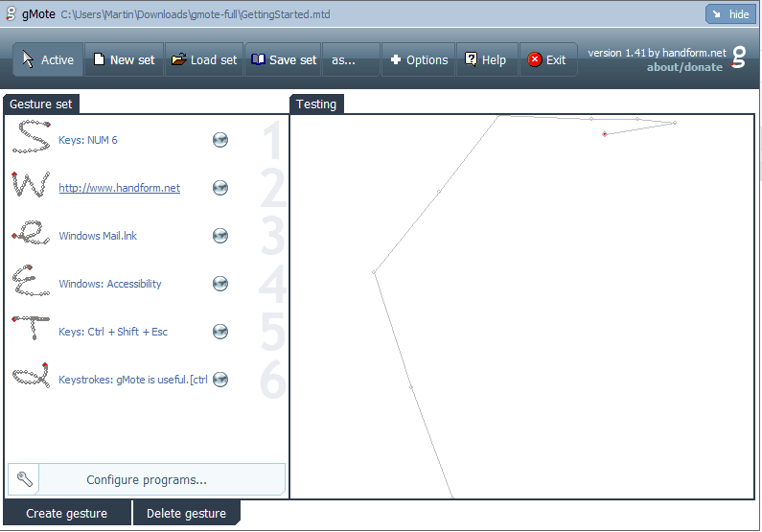Click the wrench icon beside Configure programs
This screenshot has height=532, width=762.
24,479
